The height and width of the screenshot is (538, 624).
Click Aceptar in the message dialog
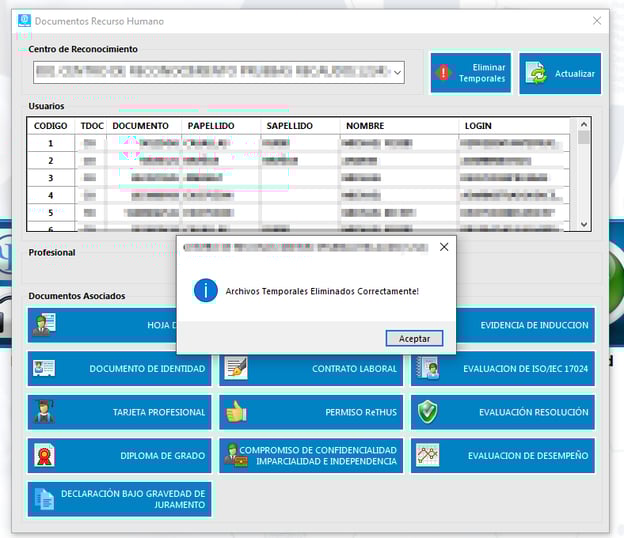[x=414, y=338]
